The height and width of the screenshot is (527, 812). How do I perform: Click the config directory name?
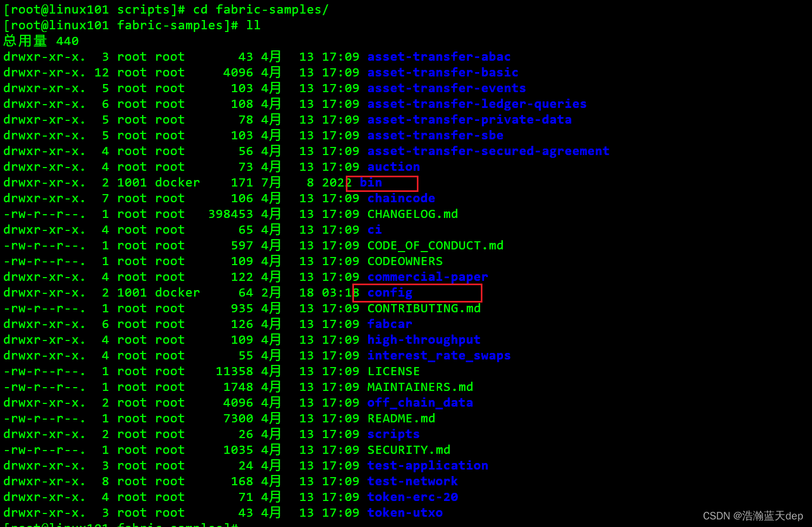390,293
